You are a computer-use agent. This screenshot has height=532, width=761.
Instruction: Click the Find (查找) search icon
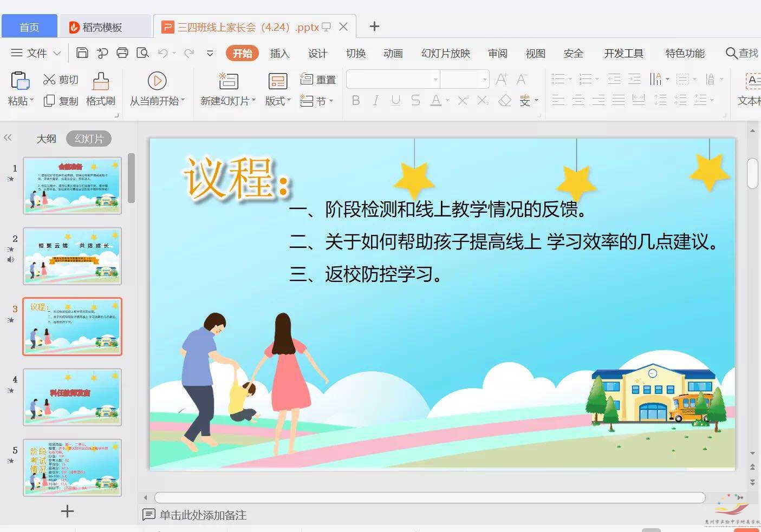click(x=731, y=53)
